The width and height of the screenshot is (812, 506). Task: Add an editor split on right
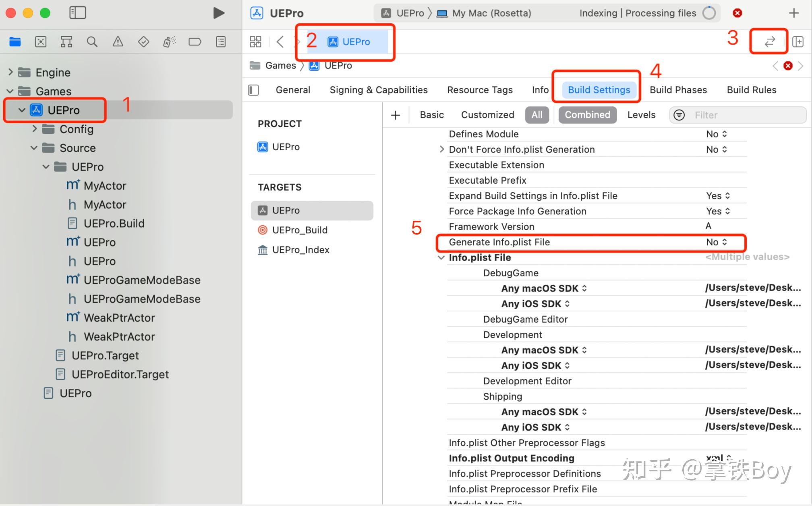click(x=798, y=41)
